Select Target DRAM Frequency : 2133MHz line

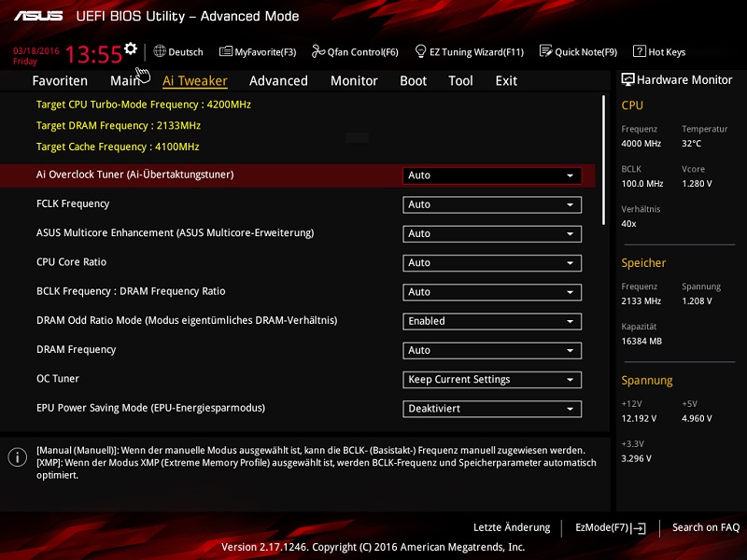(119, 126)
